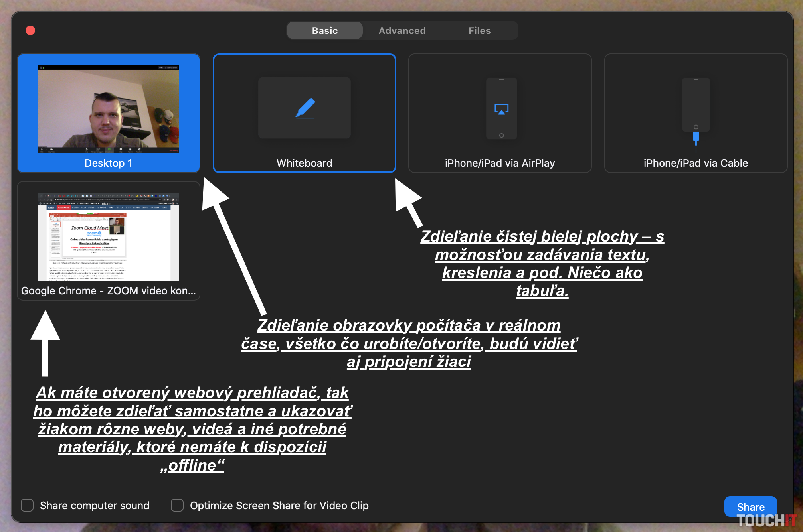Viewport: 803px width, 532px height.
Task: Enable Share computer sound checkbox
Action: [x=27, y=505]
